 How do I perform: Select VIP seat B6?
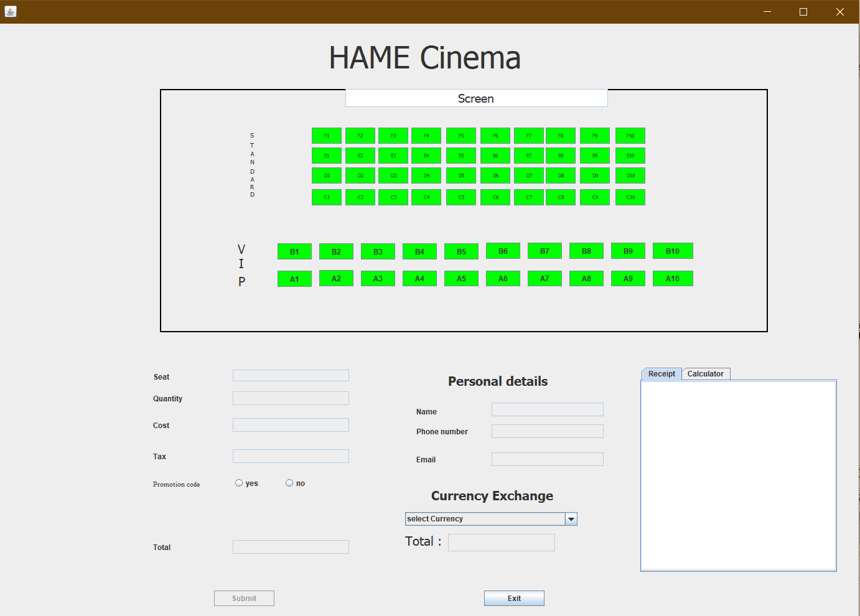pos(503,251)
